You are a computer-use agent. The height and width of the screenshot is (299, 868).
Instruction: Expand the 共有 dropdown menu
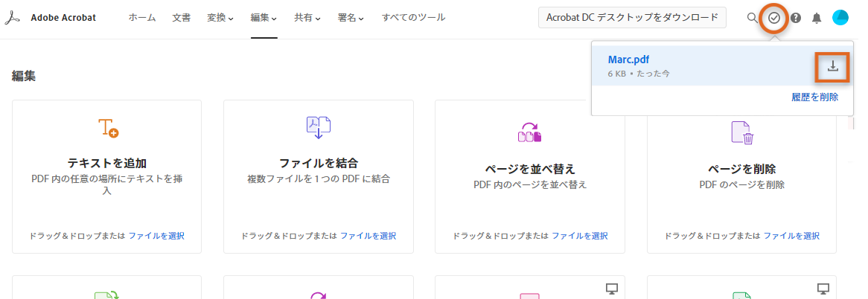[307, 18]
